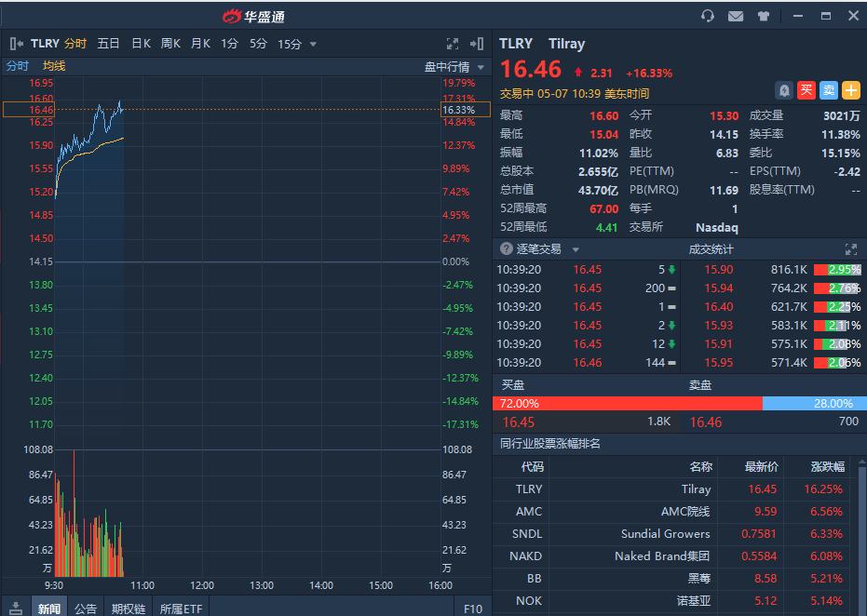
Task: Add TLRY to watchlist plus icon
Action: pyautogui.click(x=851, y=90)
